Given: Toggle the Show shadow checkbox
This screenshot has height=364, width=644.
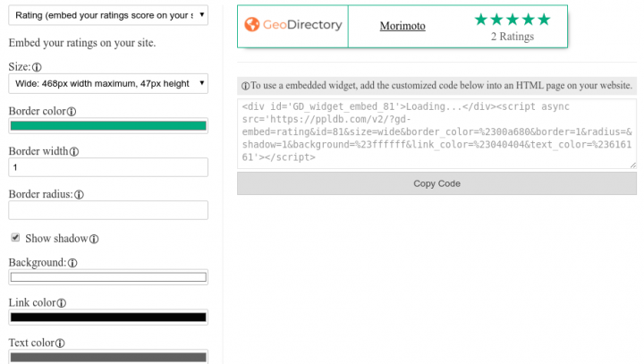Looking at the screenshot, I should [15, 238].
